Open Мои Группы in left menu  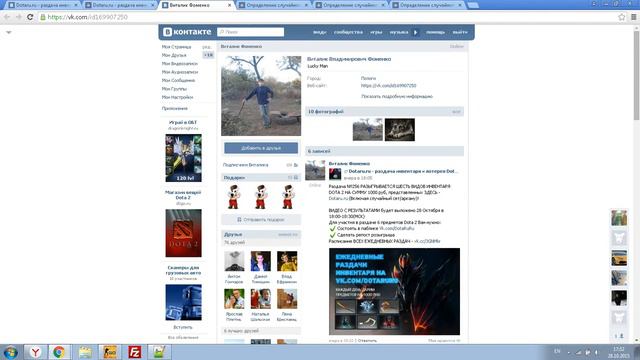point(174,89)
